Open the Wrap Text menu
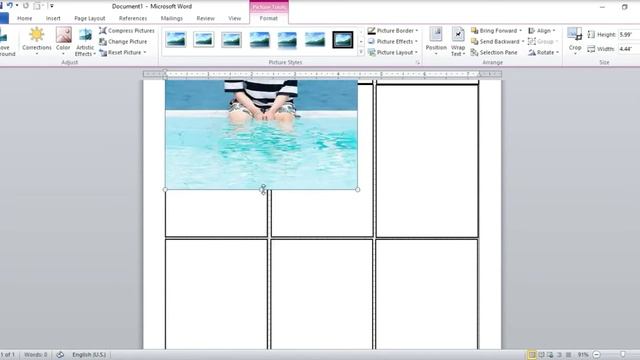Image resolution: width=640 pixels, height=360 pixels. [x=458, y=41]
